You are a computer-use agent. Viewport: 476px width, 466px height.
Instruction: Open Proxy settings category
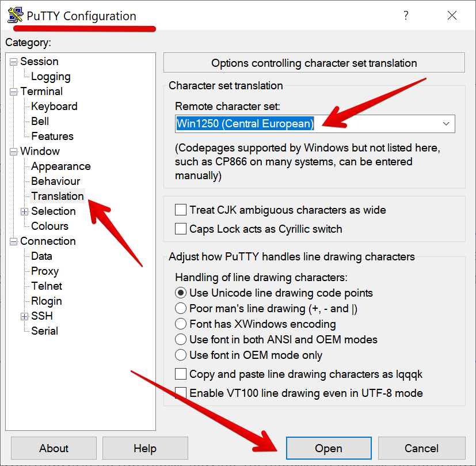pos(45,271)
